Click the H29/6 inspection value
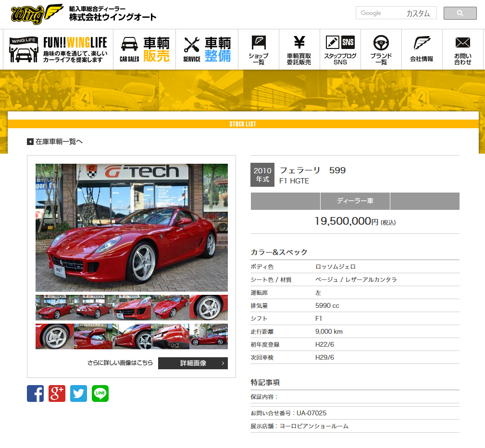Viewport: 485px width, 448px height. [x=324, y=357]
